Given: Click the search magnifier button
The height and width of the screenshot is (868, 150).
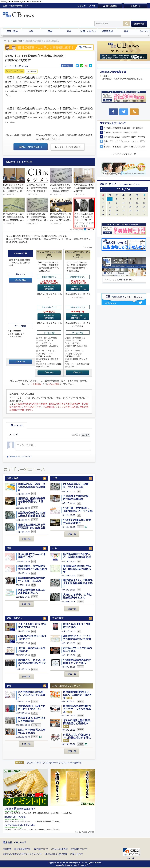Looking at the screenshot, I should pos(126,24).
